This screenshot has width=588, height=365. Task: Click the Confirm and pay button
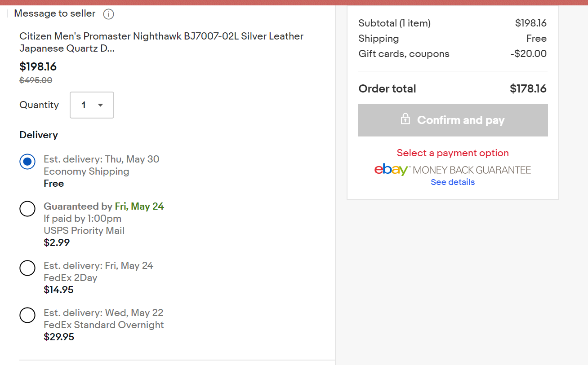tap(453, 120)
